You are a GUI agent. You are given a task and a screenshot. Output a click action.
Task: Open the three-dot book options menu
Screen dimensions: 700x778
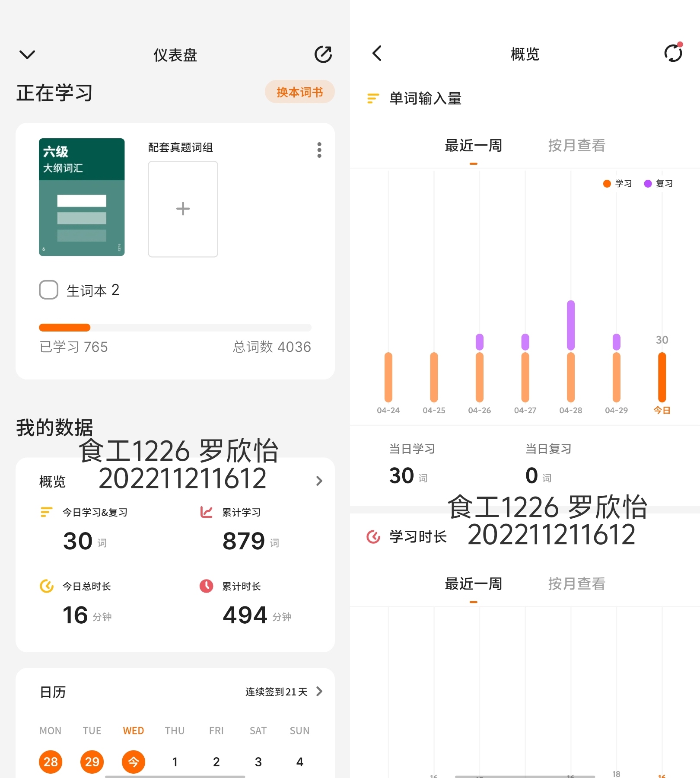click(x=319, y=150)
